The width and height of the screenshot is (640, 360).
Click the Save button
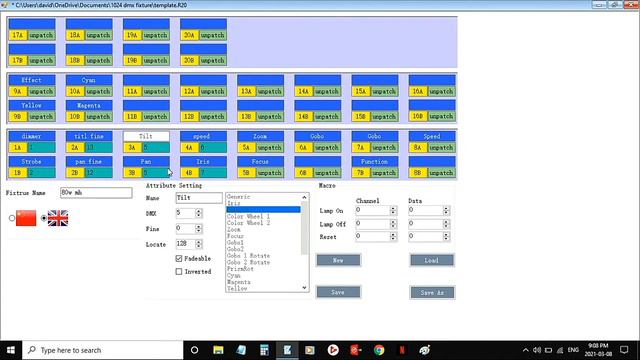[338, 292]
